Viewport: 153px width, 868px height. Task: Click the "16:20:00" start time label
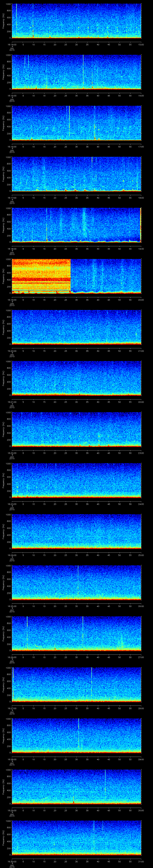click(x=12, y=351)
